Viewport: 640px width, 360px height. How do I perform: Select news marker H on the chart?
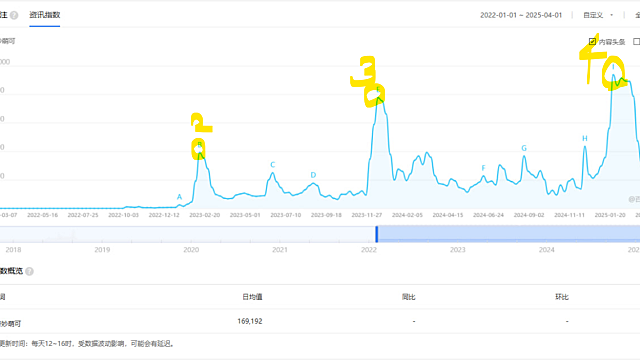click(x=584, y=139)
